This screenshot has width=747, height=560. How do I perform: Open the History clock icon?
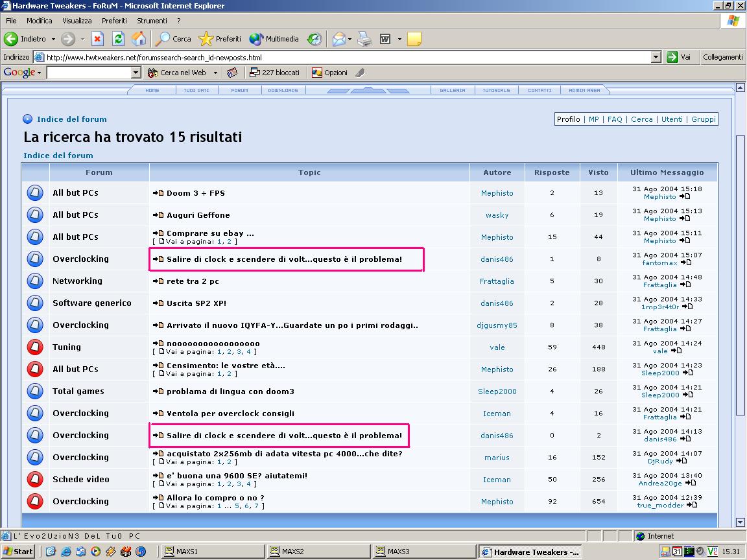pos(314,39)
